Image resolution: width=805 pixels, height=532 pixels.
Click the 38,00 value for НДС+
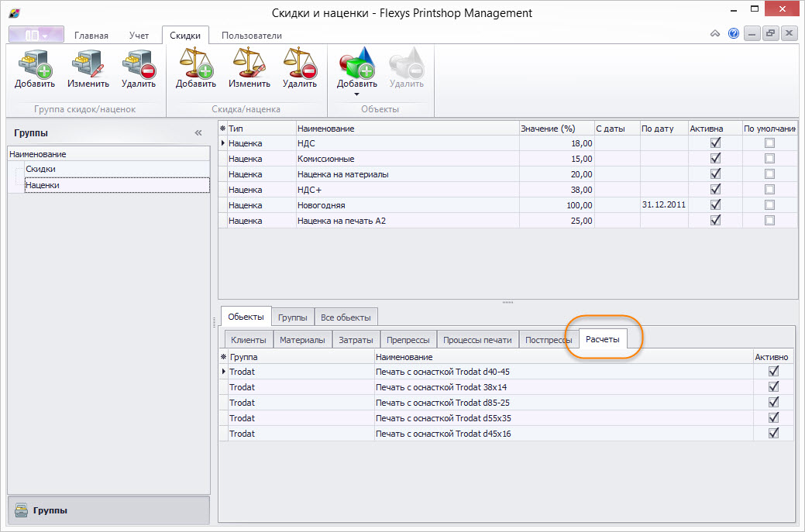[556, 189]
